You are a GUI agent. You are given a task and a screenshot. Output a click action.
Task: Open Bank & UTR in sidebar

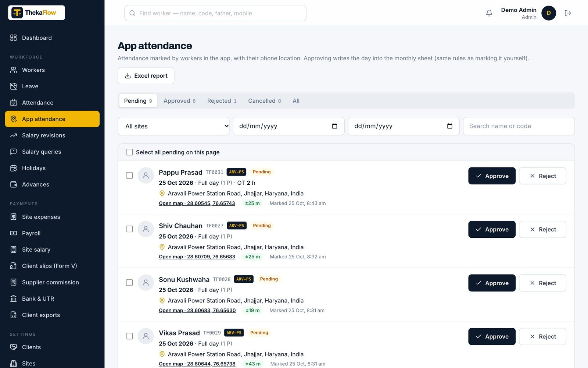click(52, 298)
